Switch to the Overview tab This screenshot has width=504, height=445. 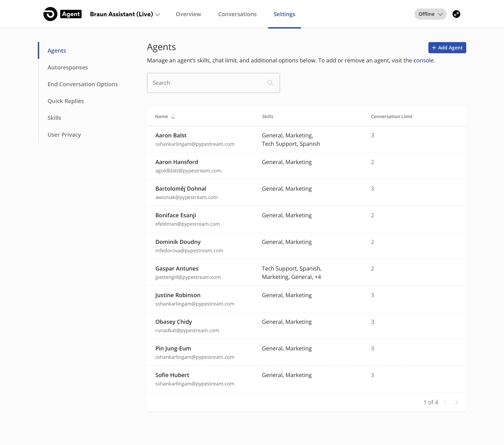point(188,14)
